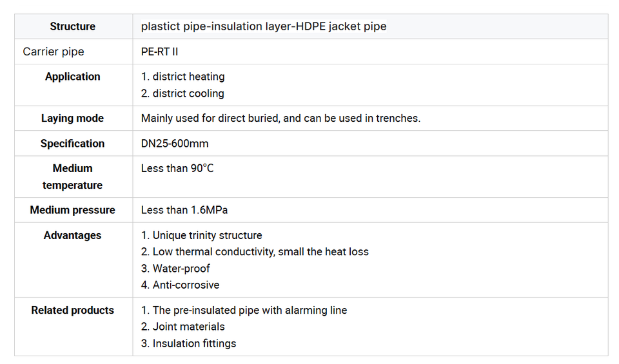Click the PE-RT II value
The image size is (619, 364).
coord(159,52)
